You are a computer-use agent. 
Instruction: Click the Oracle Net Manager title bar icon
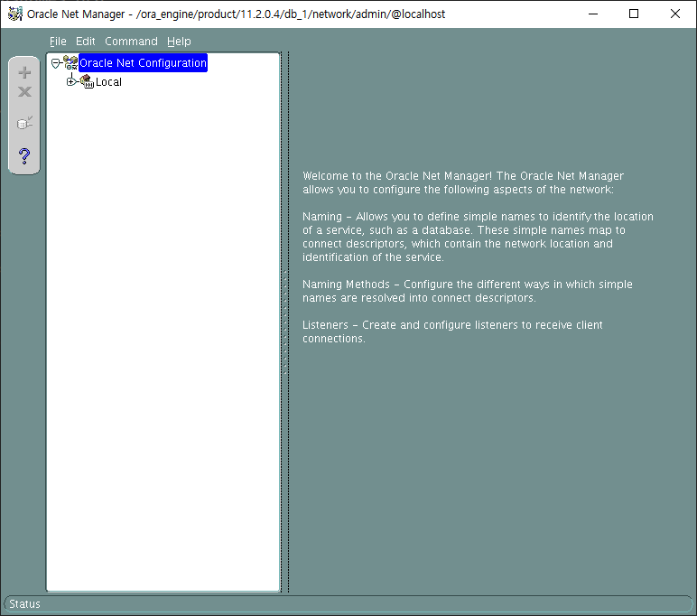pos(15,14)
